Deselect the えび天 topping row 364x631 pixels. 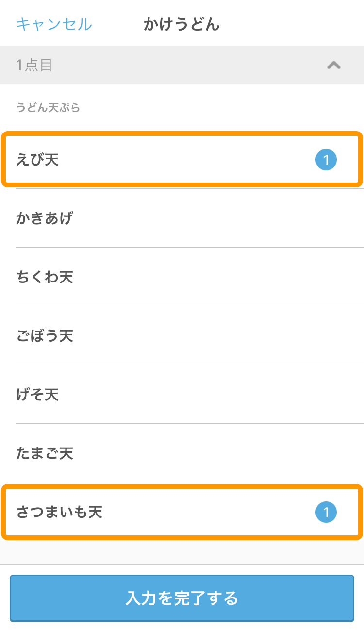[x=182, y=159]
